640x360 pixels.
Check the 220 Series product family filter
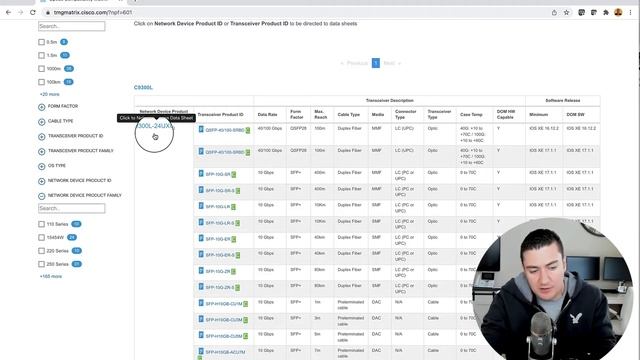click(41, 251)
